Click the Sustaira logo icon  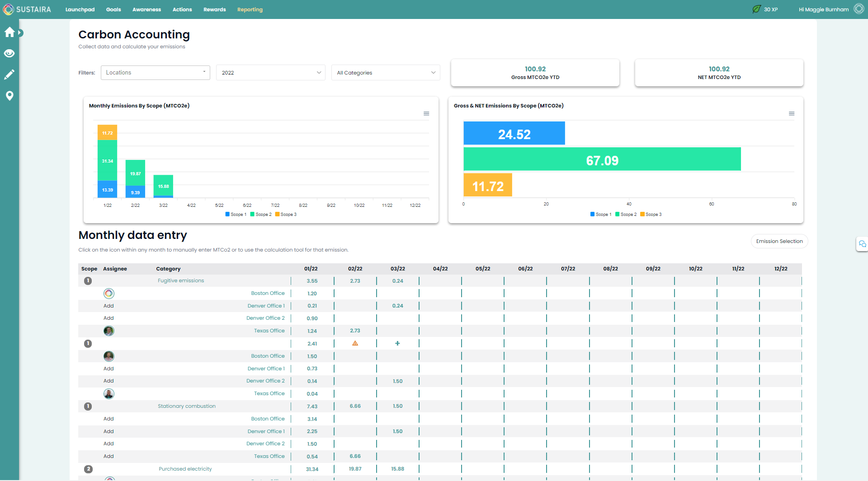[x=8, y=9]
